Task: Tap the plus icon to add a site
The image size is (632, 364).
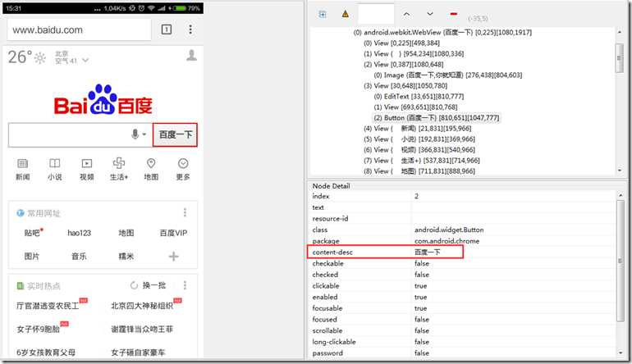Action: coord(173,256)
